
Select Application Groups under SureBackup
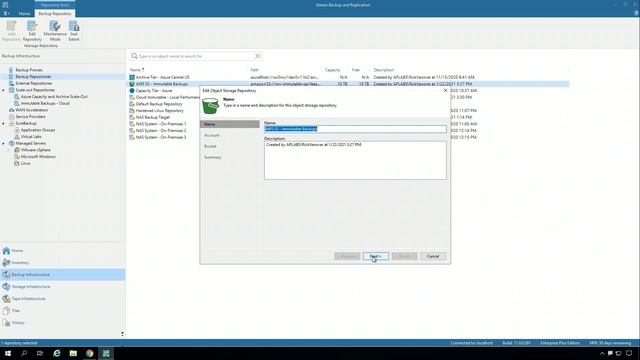38,130
